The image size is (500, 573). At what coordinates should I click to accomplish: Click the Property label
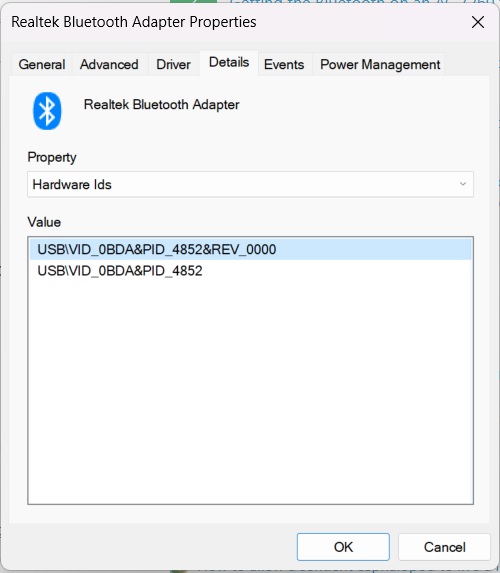tap(52, 158)
